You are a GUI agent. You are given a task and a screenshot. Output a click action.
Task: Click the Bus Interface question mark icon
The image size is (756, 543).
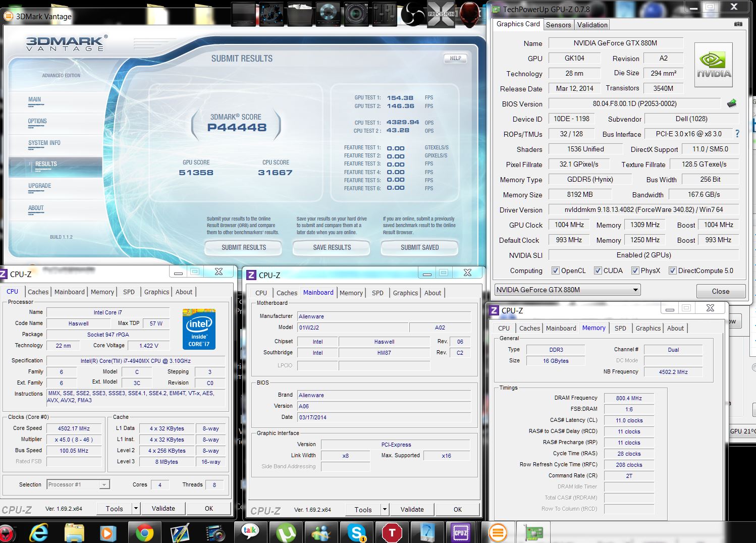click(737, 134)
